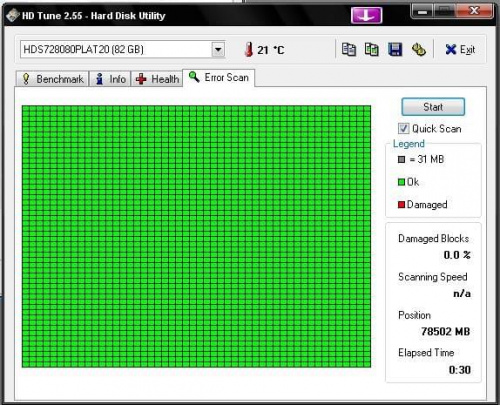Click the red Damaged legend swatch
Image resolution: width=500 pixels, height=405 pixels.
click(401, 204)
